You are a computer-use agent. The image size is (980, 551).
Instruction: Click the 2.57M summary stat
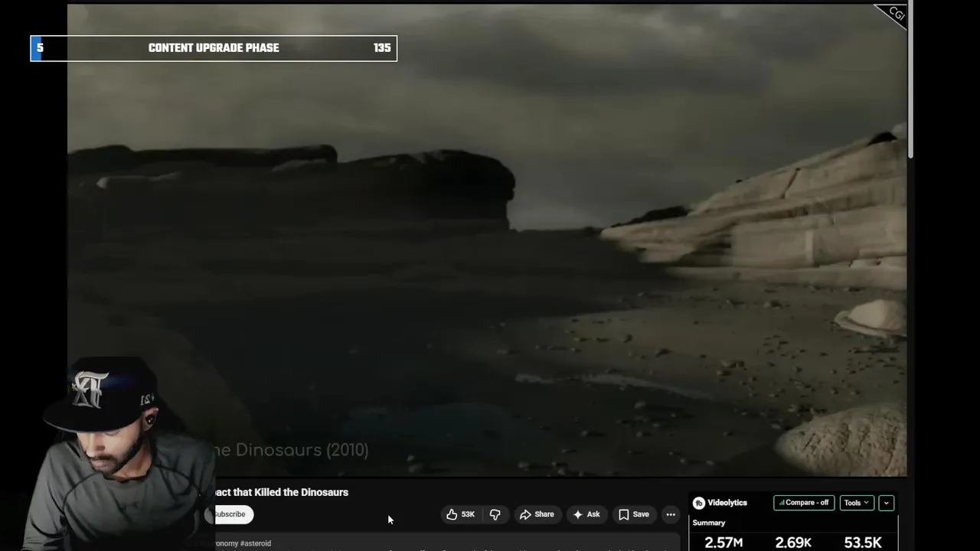click(x=724, y=543)
